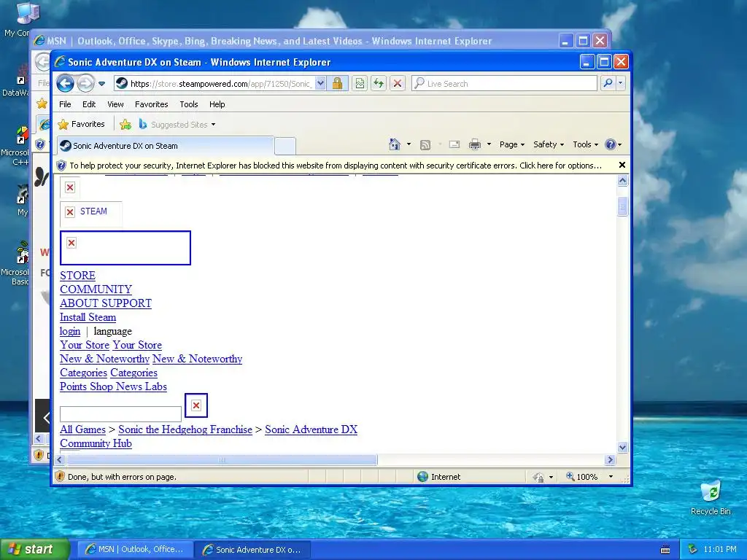This screenshot has width=747, height=560.
Task: Click the Print icon
Action: (474, 144)
